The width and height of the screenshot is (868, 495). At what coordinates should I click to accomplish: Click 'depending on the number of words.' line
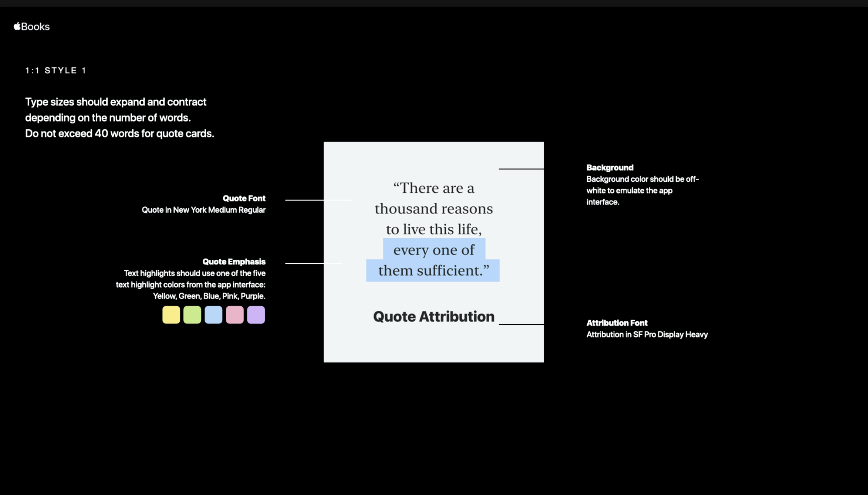(108, 118)
